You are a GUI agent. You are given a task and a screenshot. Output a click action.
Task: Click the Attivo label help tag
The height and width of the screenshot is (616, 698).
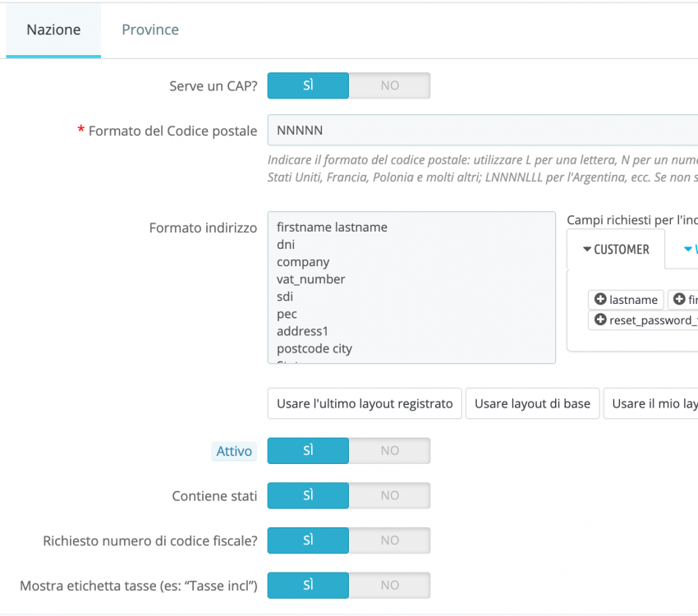[x=234, y=451]
